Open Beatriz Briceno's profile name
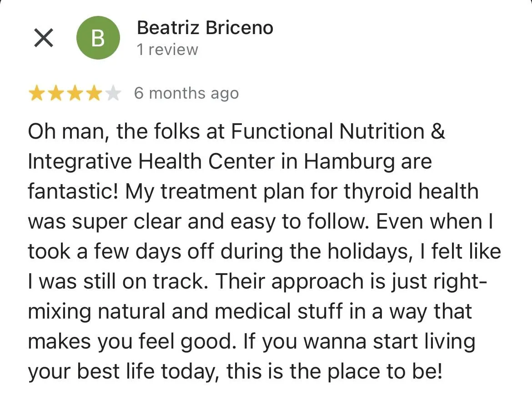This screenshot has width=532, height=404. [x=205, y=27]
